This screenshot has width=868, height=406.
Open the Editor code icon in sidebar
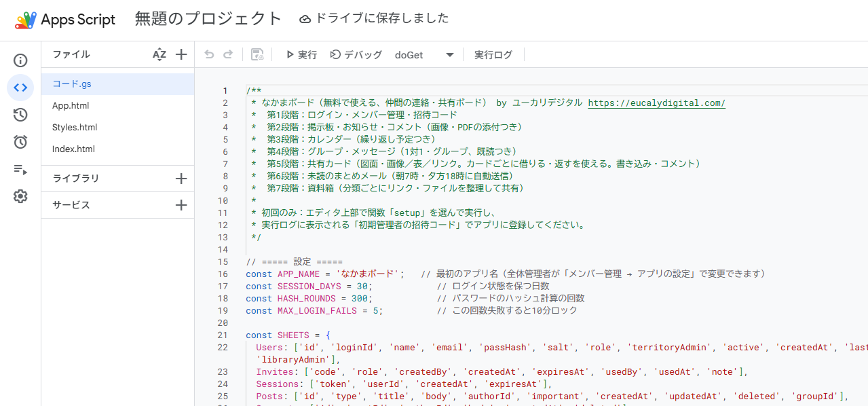click(20, 88)
